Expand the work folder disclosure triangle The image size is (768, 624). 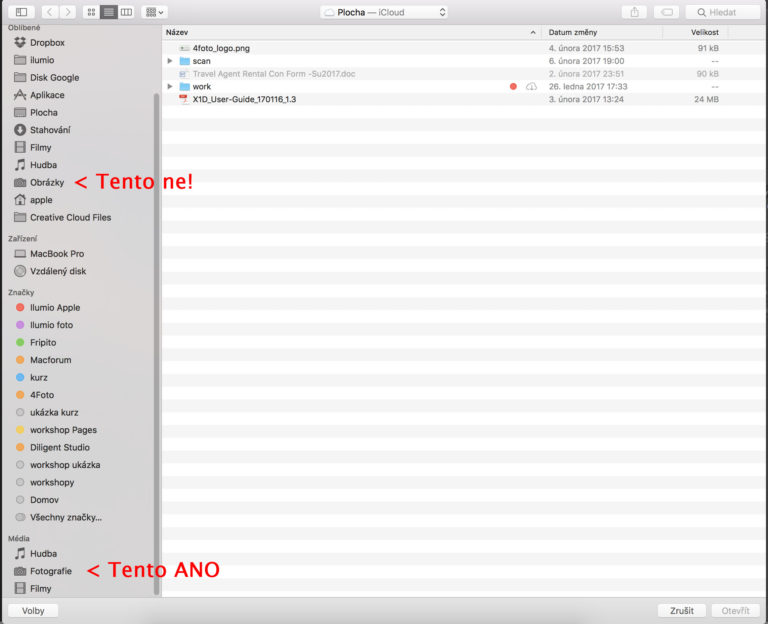(171, 87)
